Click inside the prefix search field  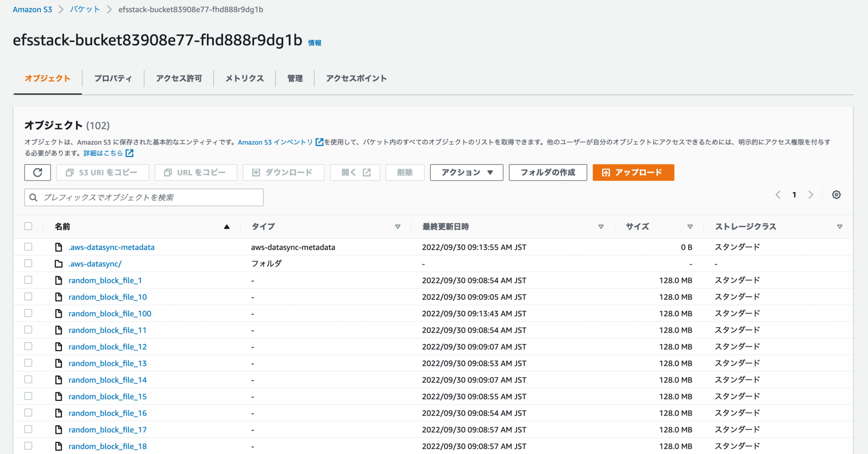click(x=144, y=197)
